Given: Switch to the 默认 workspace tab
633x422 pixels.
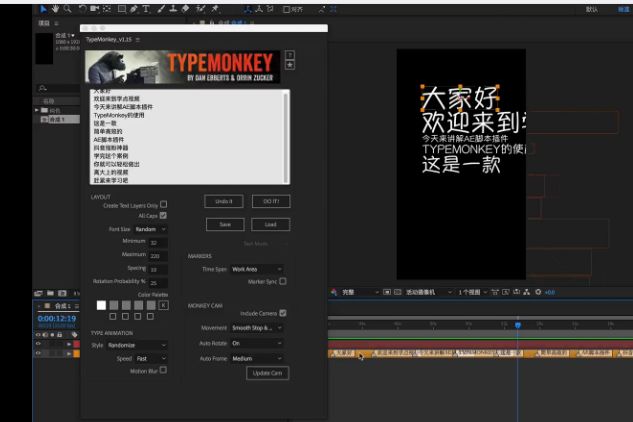Looking at the screenshot, I should click(x=592, y=9).
